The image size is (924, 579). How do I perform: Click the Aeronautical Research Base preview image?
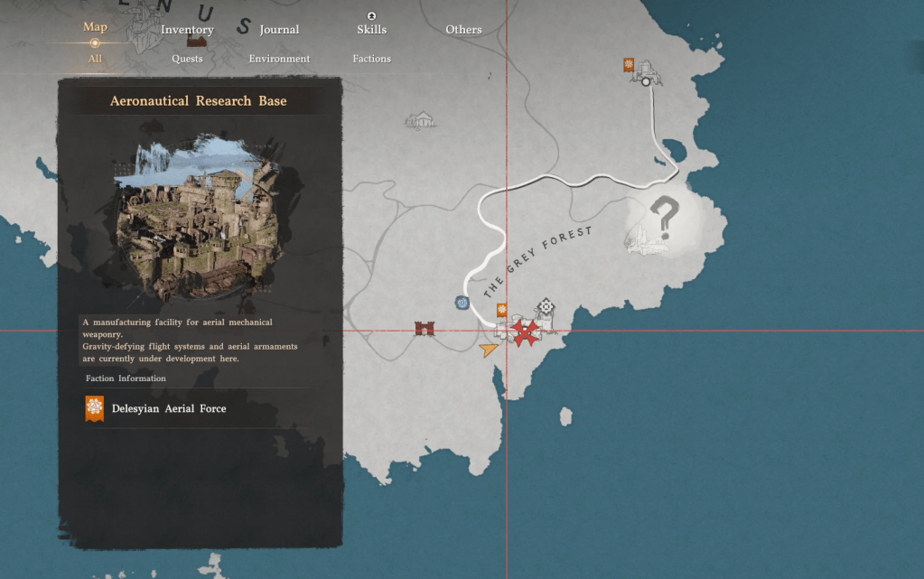(x=199, y=217)
